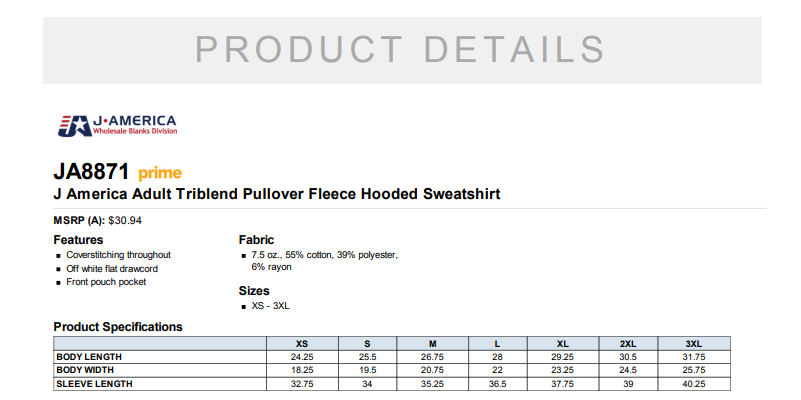This screenshot has width=801, height=400.
Task: Click the orange prime badge
Action: coord(160,172)
